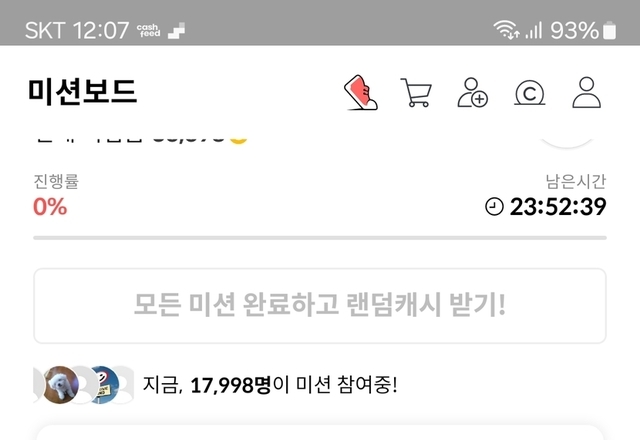Tap the 0% progress rate value

[50, 207]
